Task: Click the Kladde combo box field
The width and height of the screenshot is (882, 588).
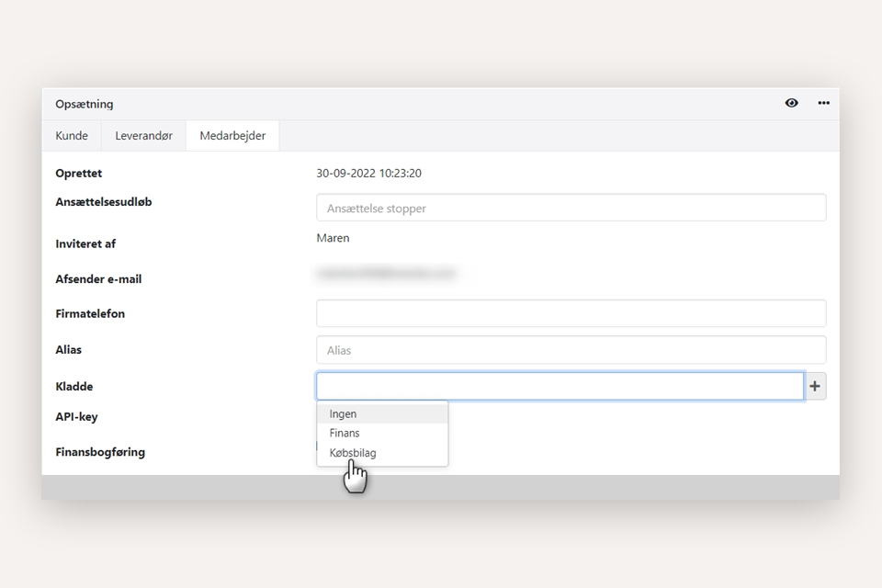Action: point(560,387)
